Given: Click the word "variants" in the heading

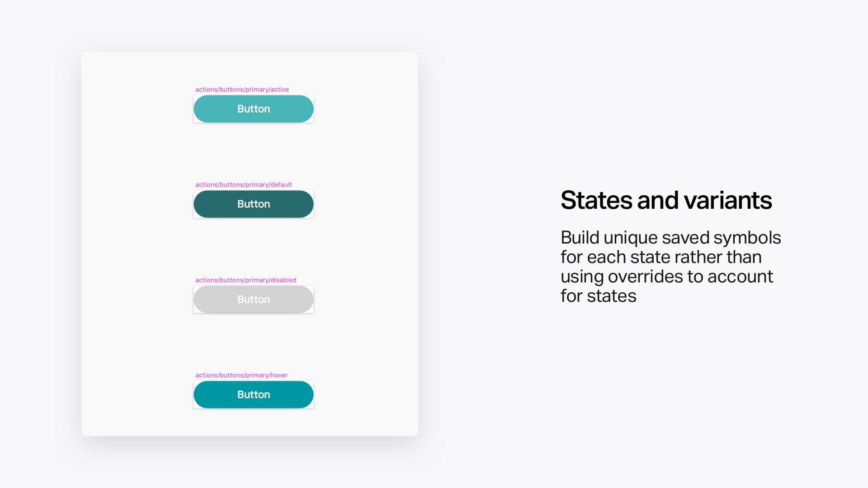Looking at the screenshot, I should [x=727, y=200].
